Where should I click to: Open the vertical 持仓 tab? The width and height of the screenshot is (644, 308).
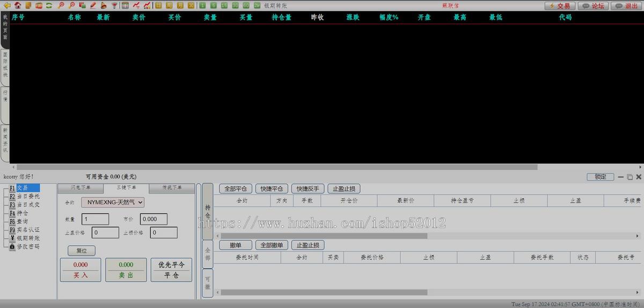point(208,211)
